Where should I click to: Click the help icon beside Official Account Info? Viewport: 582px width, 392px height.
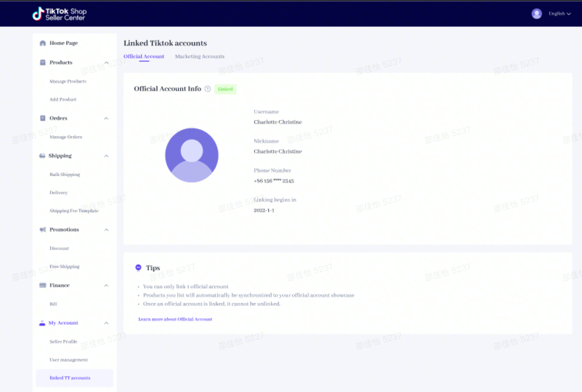tap(208, 89)
